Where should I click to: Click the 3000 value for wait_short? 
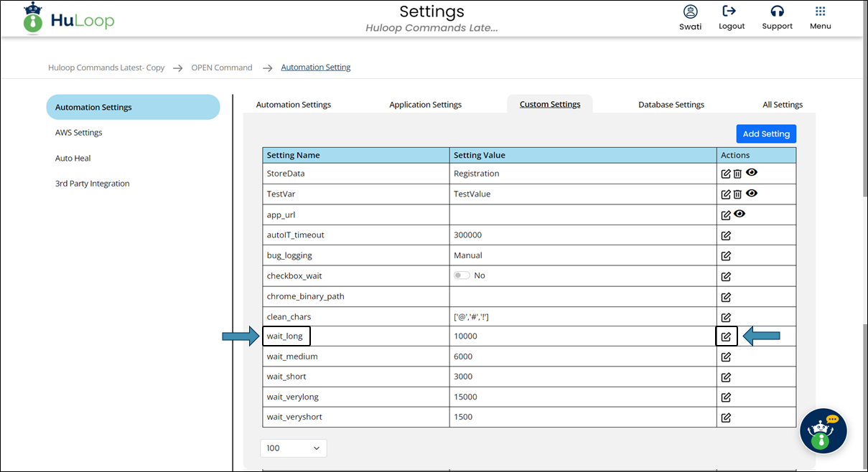tap(463, 377)
